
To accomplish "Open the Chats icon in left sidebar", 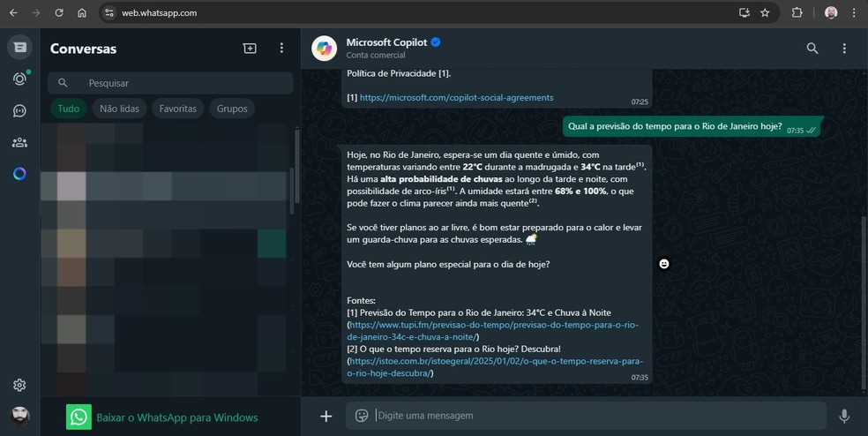I will 20,48.
